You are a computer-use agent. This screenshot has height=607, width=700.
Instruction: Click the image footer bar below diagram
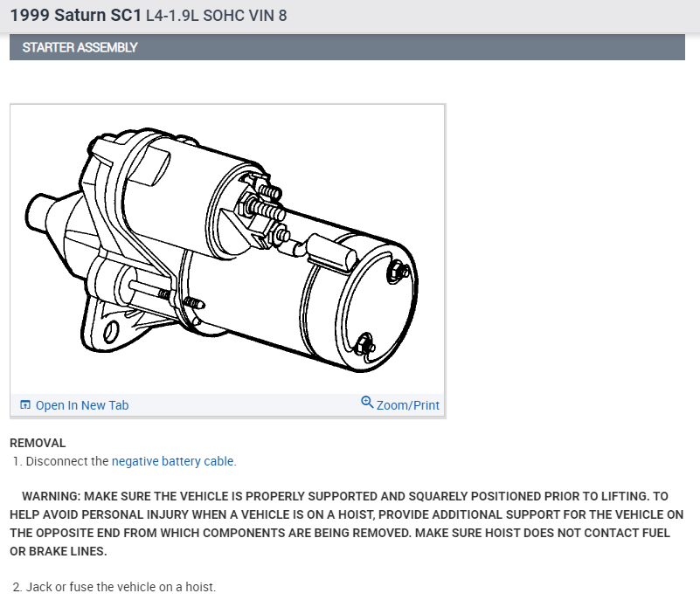click(228, 405)
